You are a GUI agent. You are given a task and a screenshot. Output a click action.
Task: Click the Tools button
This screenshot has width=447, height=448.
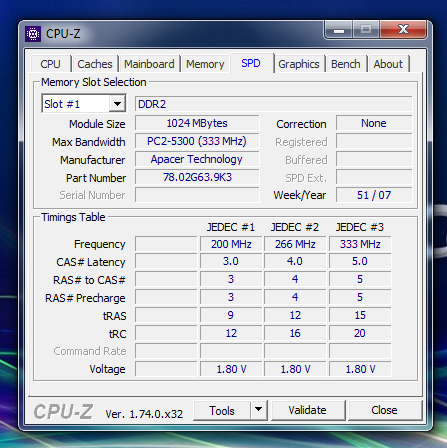click(222, 410)
